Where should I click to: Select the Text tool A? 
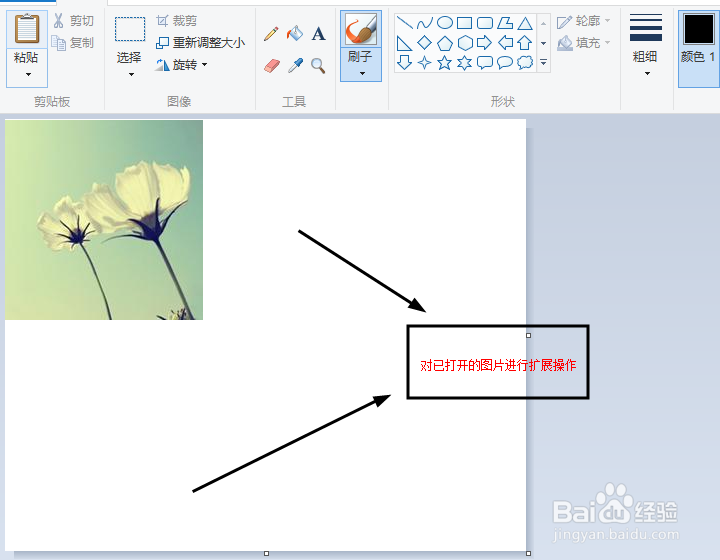[319, 34]
